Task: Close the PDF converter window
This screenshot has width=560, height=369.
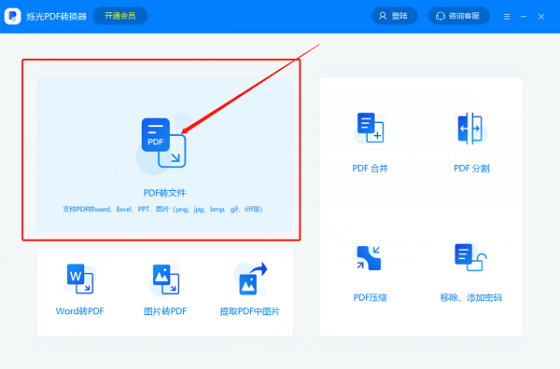Action: coord(541,16)
